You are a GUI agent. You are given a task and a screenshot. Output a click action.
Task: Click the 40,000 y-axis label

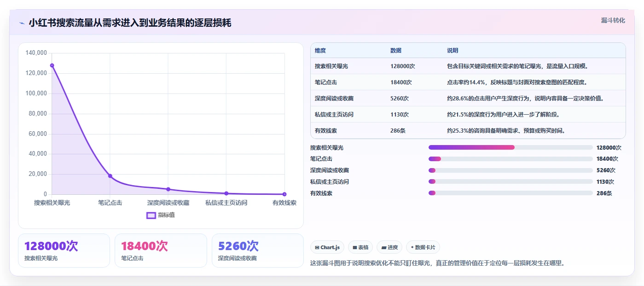(38, 154)
